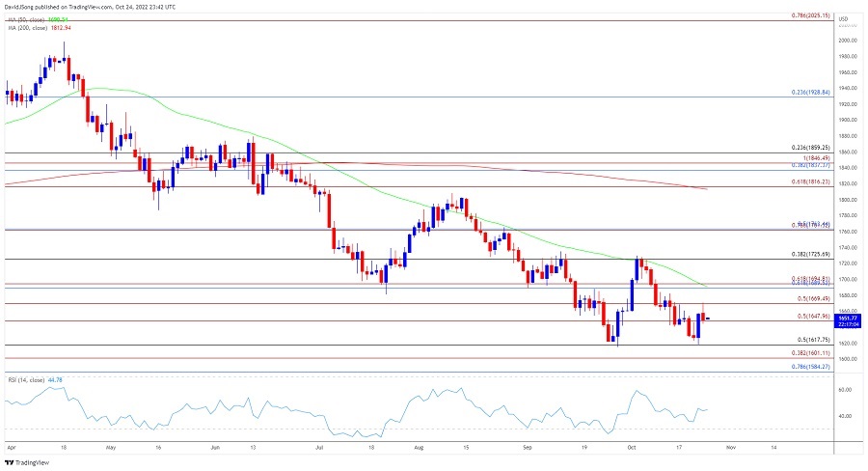The height and width of the screenshot is (471, 868).
Task: Click the 0.236(1928.84) Fibonacci label
Action: click(810, 93)
